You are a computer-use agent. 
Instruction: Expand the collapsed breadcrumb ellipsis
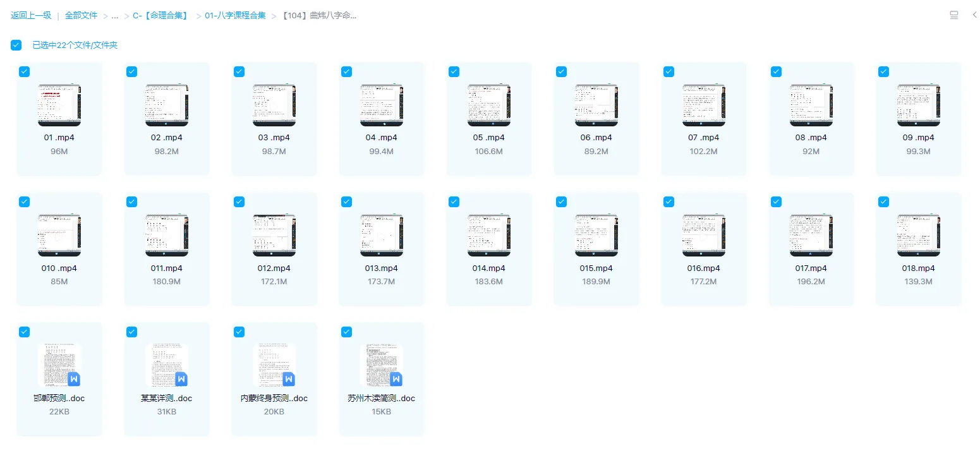(114, 16)
